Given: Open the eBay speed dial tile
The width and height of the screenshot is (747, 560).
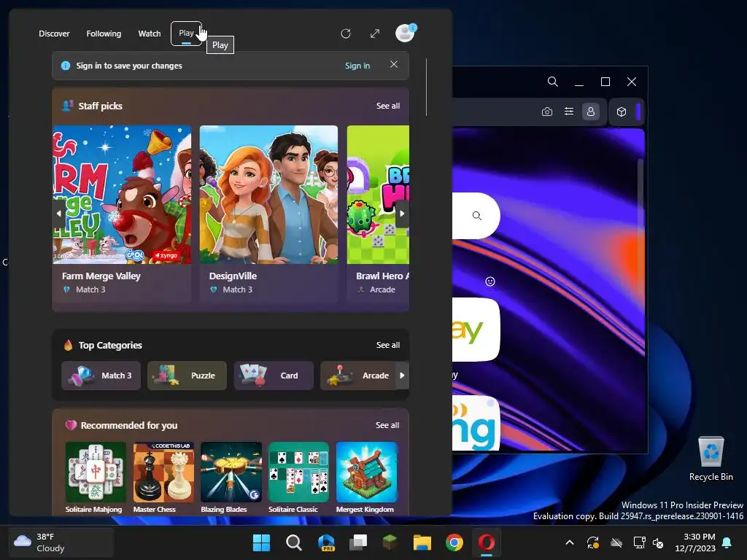Looking at the screenshot, I should 476,330.
